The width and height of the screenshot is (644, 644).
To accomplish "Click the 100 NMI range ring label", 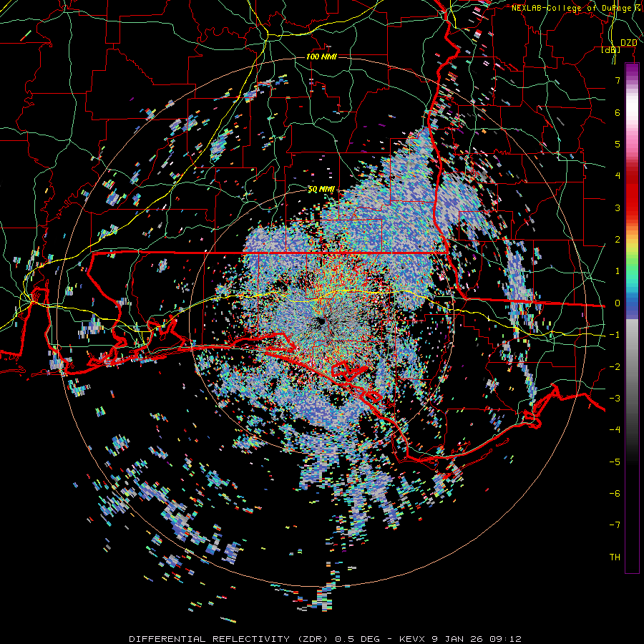I will (x=321, y=57).
